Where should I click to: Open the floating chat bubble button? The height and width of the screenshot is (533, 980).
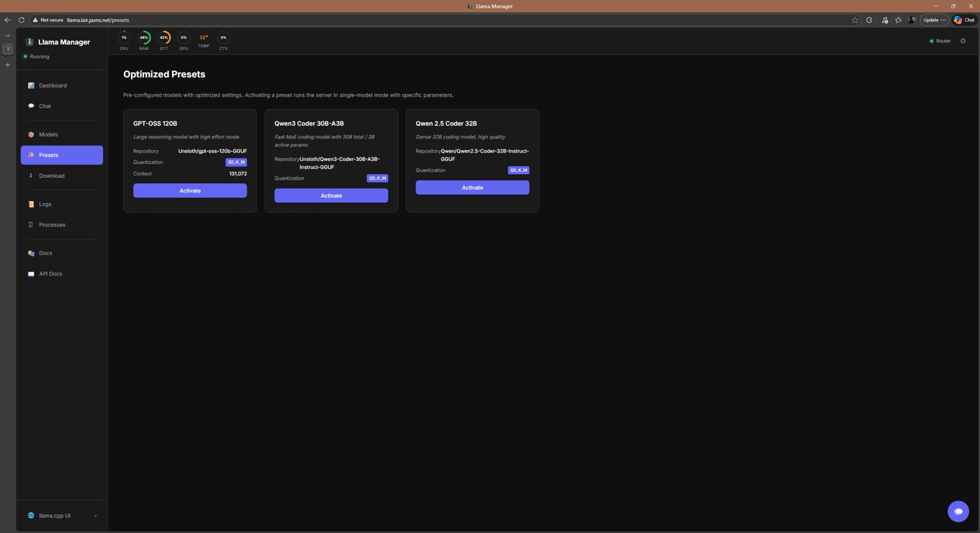click(958, 512)
